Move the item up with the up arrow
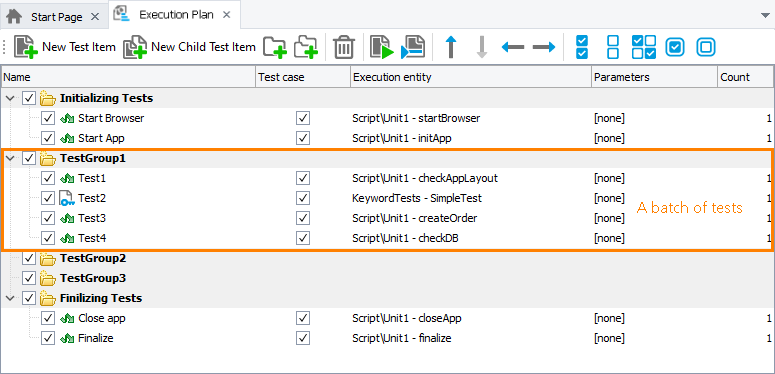The height and width of the screenshot is (374, 775). pos(450,47)
